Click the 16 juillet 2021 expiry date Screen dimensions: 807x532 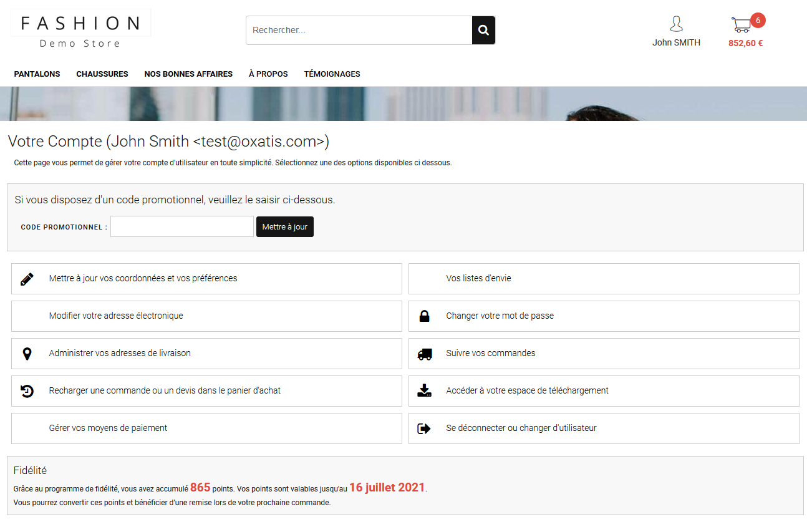(x=387, y=488)
